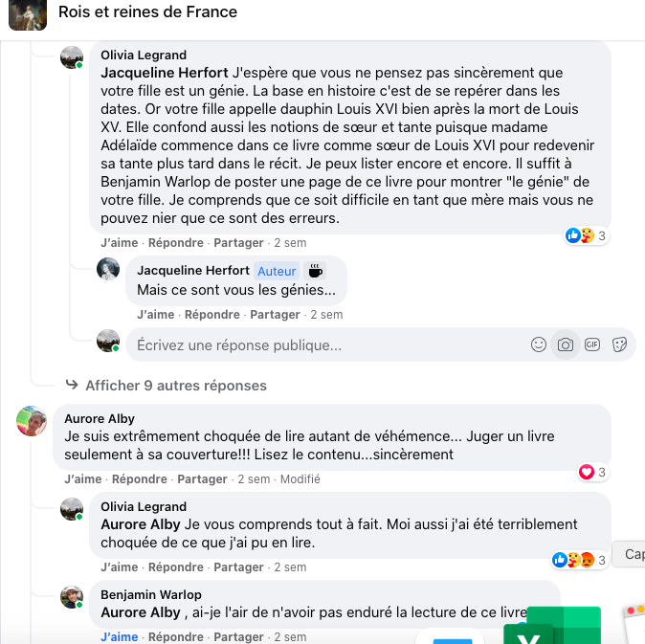View reactions on Olivia Legrand's long comment
This screenshot has width=645, height=644.
coord(586,235)
